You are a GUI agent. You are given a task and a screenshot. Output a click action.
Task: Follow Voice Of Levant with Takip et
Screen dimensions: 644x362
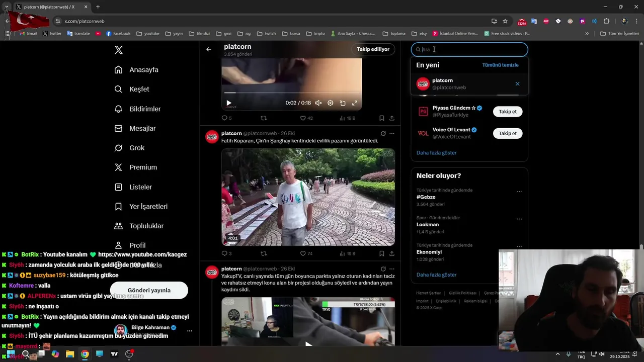508,133
